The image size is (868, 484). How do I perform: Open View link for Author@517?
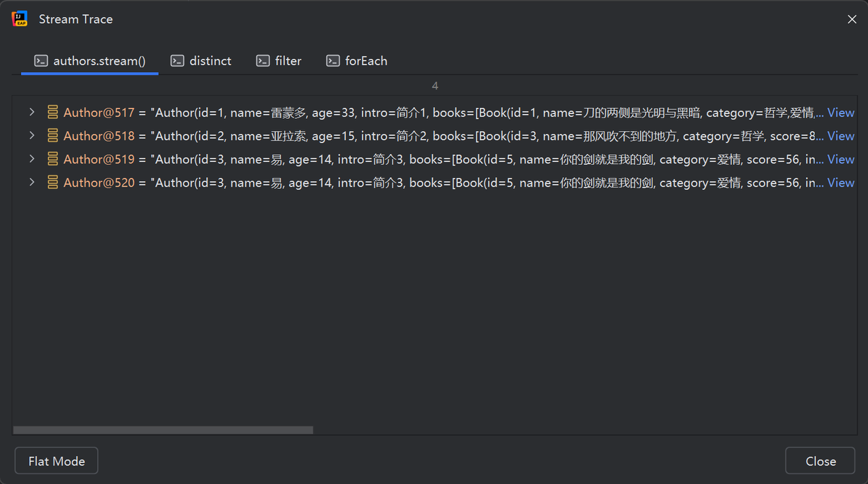click(x=840, y=113)
